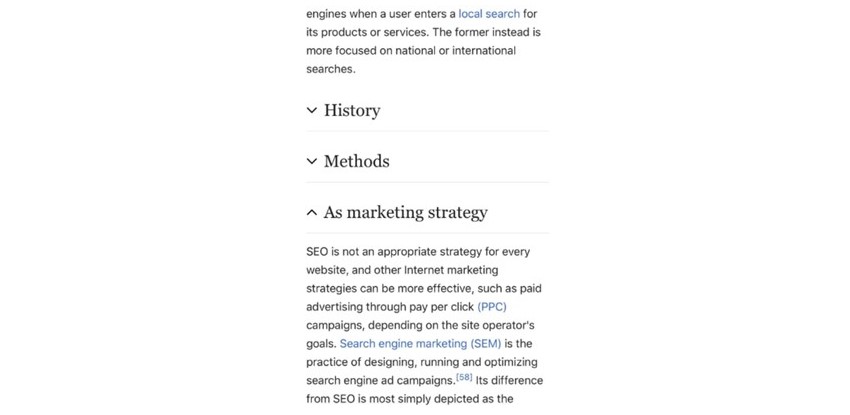The width and height of the screenshot is (850, 415).
Task: Expand the History section chevron
Action: point(312,111)
